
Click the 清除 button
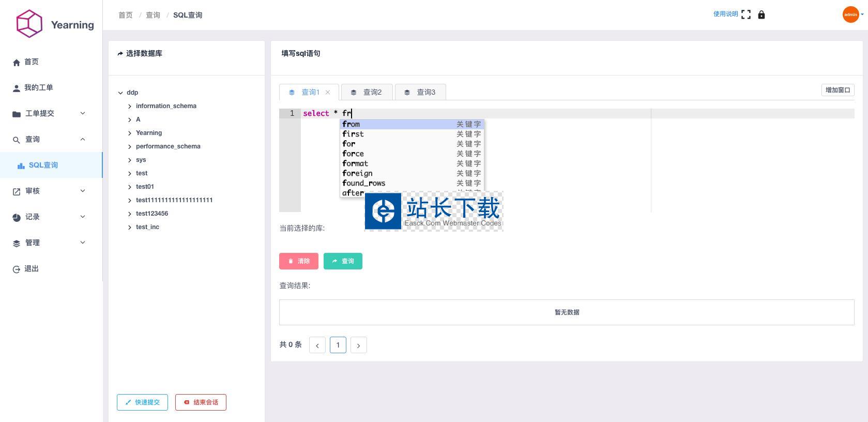click(x=299, y=261)
